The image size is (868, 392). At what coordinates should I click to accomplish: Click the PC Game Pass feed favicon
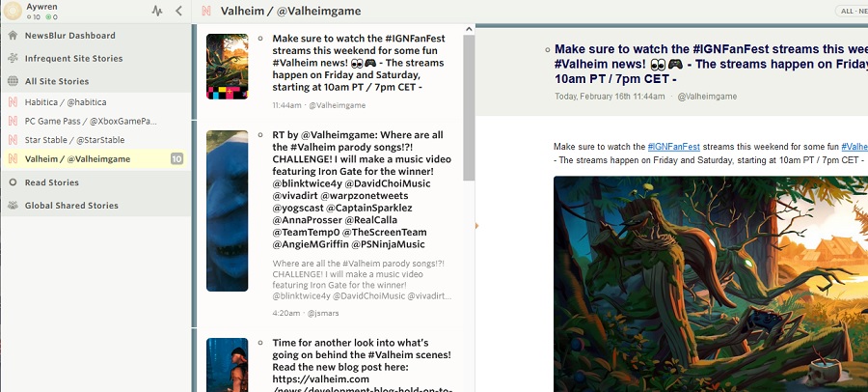coord(13,121)
